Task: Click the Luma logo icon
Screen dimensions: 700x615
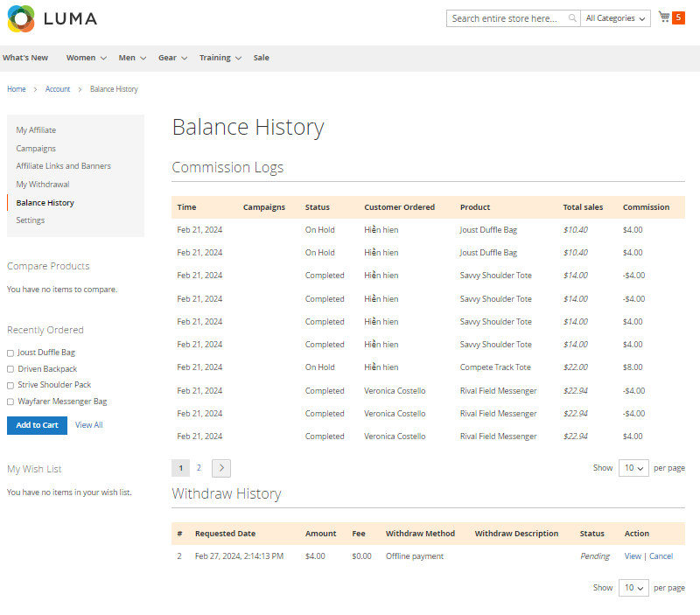Action: (21, 18)
